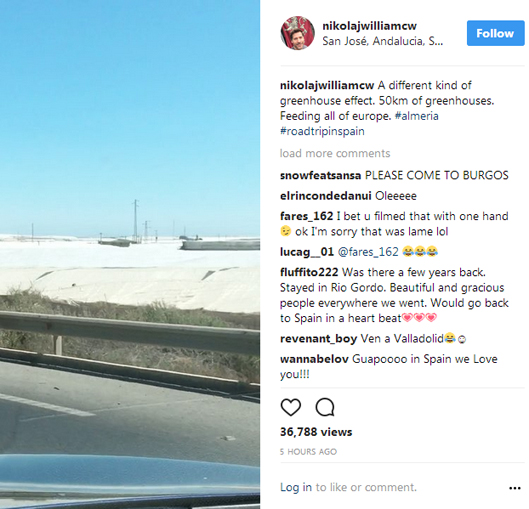Click the heart like icon
The image size is (529, 509).
(290, 407)
